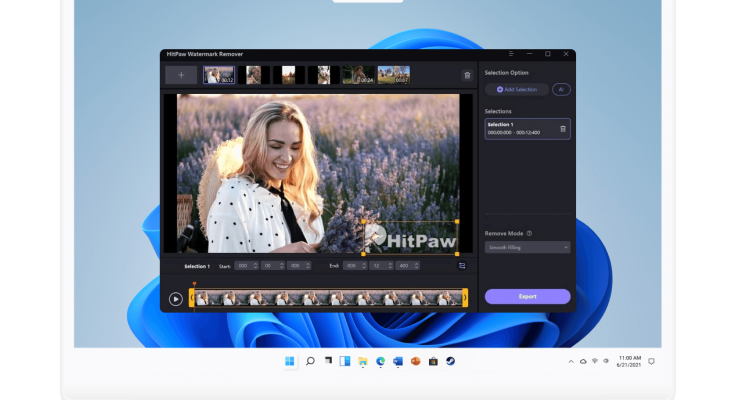Open Microsoft Edge from the taskbar

(380, 361)
